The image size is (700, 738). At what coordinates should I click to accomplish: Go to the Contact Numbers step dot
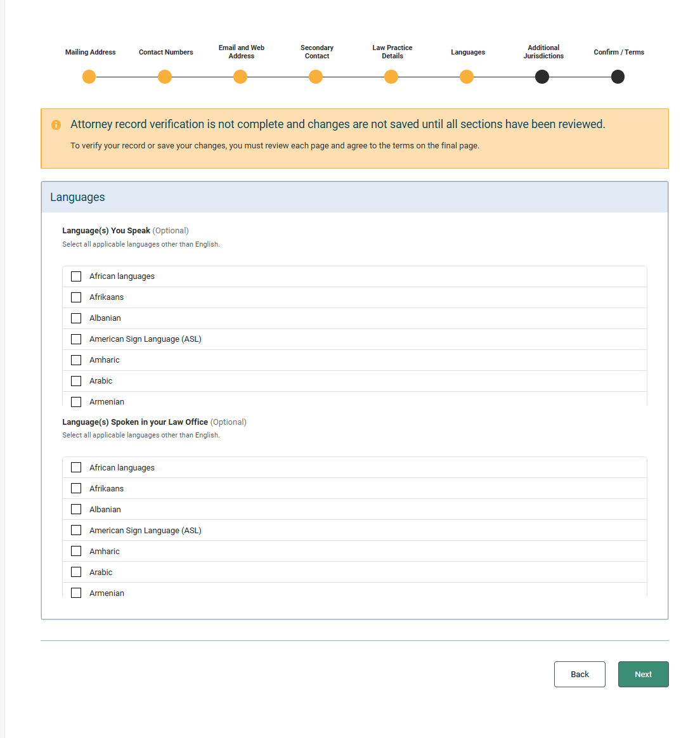coord(165,77)
